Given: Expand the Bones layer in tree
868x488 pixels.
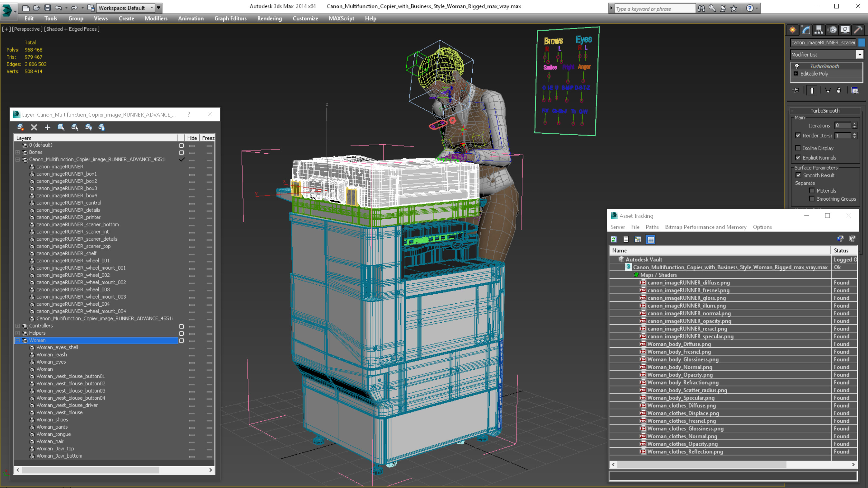Looking at the screenshot, I should pyautogui.click(x=17, y=152).
